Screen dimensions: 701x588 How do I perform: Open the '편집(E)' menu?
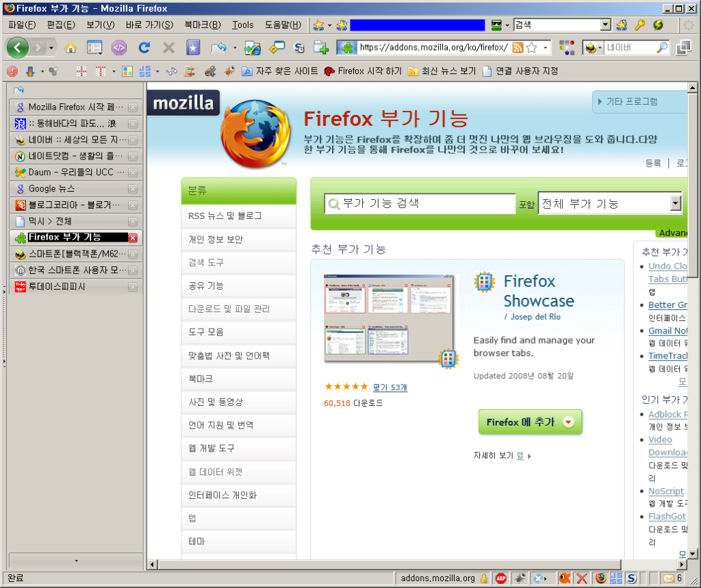tap(61, 25)
